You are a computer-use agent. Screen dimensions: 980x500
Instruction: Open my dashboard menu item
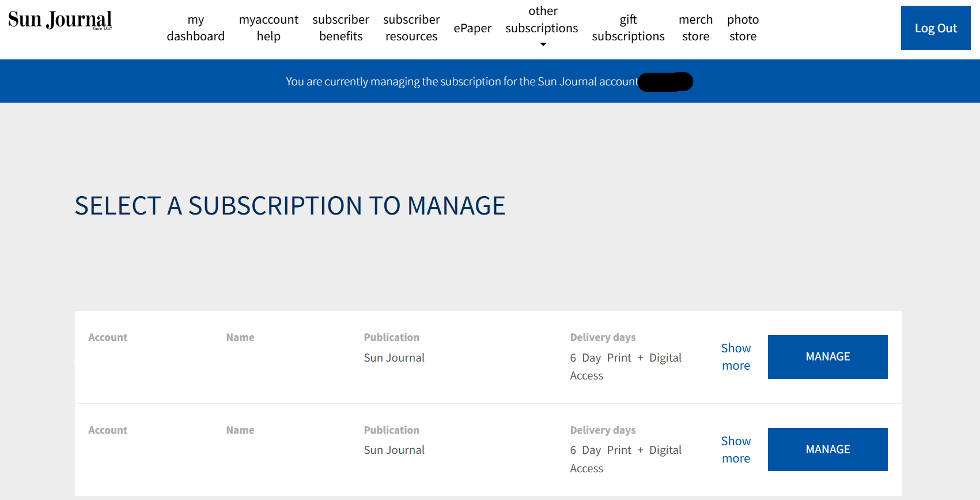coord(196,28)
